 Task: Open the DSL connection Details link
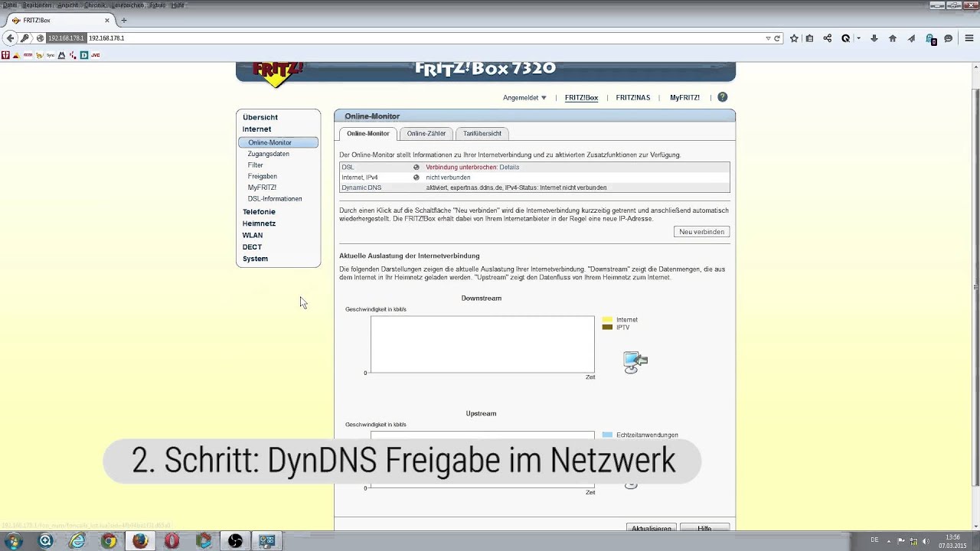click(x=509, y=167)
